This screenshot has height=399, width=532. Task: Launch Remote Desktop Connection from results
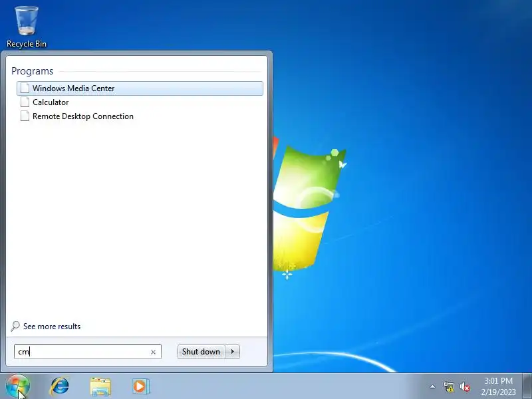point(140,116)
